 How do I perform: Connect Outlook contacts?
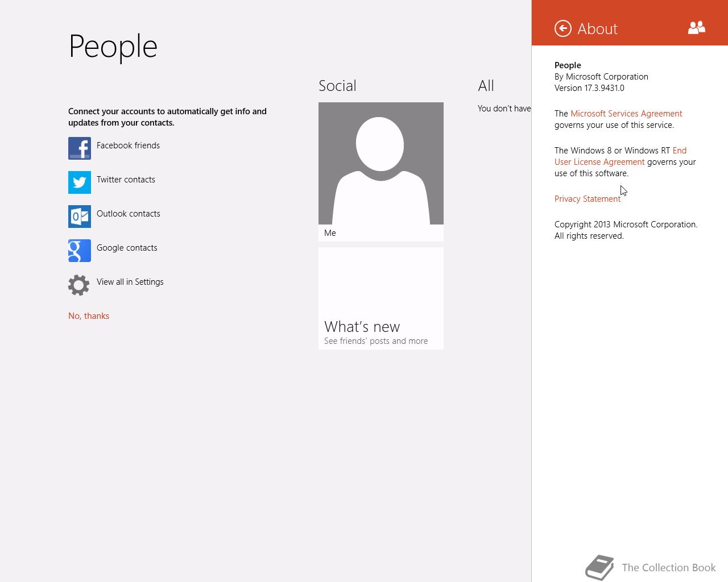129,214
